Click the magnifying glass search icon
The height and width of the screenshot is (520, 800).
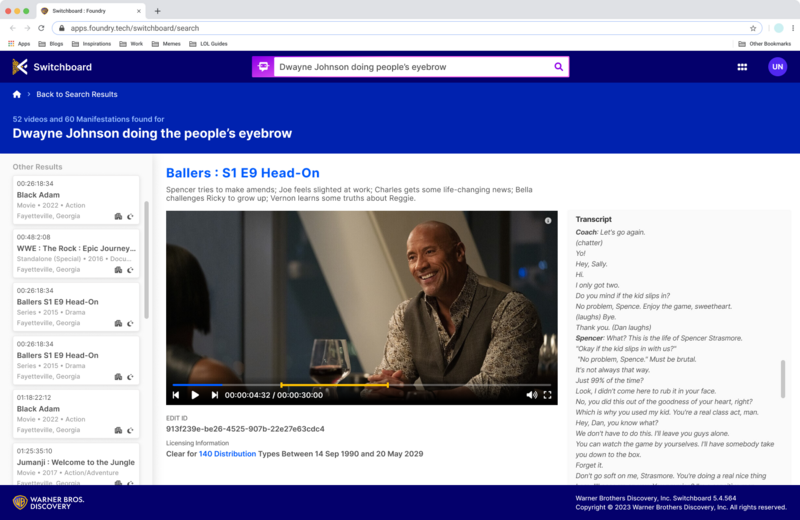559,67
